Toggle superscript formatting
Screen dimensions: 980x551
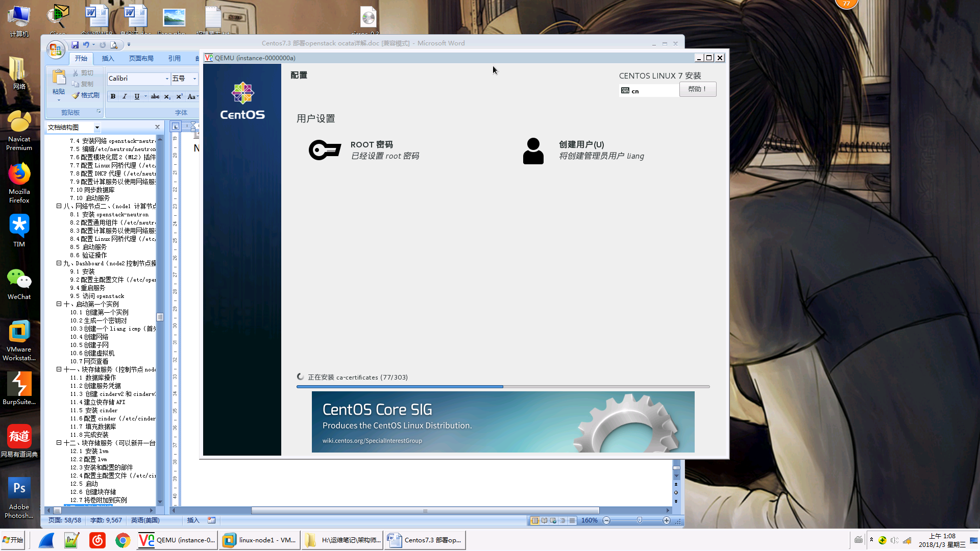pyautogui.click(x=179, y=96)
